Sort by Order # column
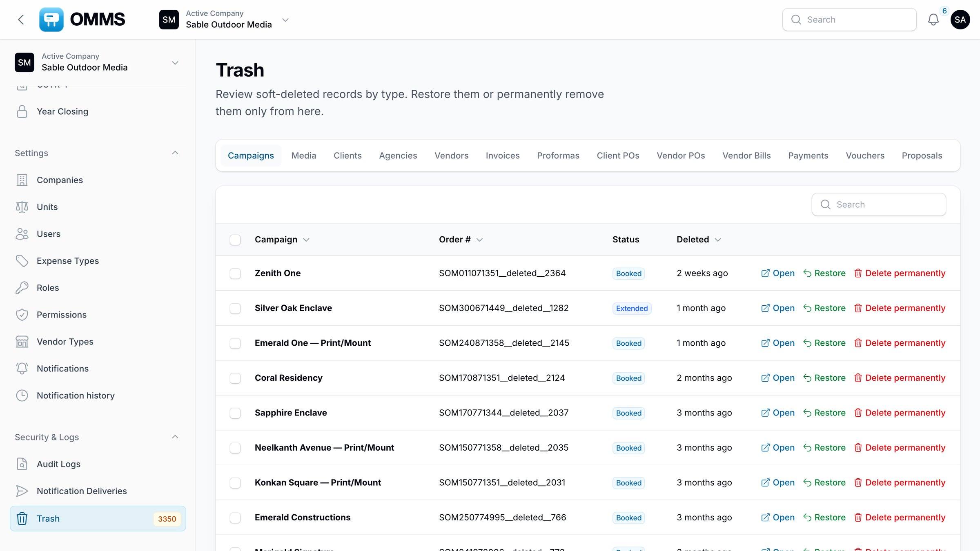The width and height of the screenshot is (980, 551). pos(461,240)
